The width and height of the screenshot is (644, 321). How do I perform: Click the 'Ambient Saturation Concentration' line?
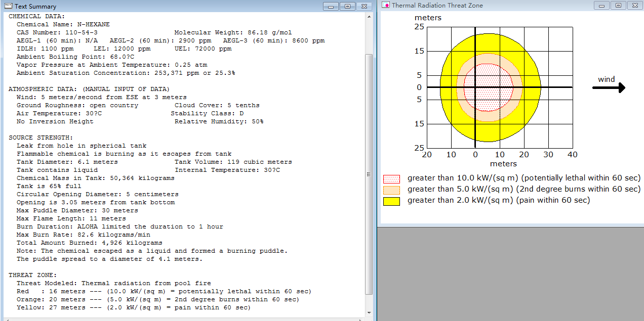126,73
